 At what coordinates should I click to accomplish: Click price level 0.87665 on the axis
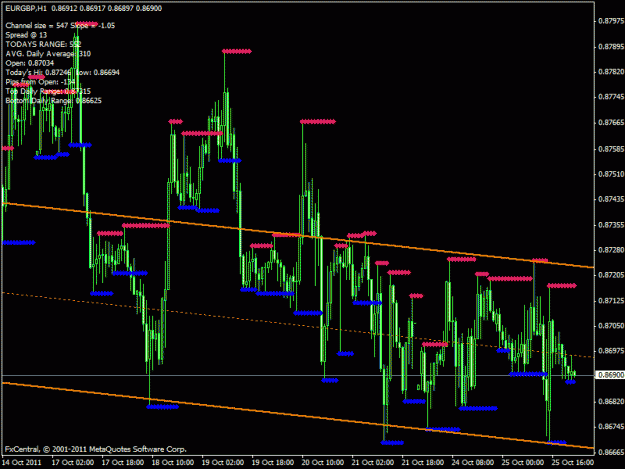611,123
